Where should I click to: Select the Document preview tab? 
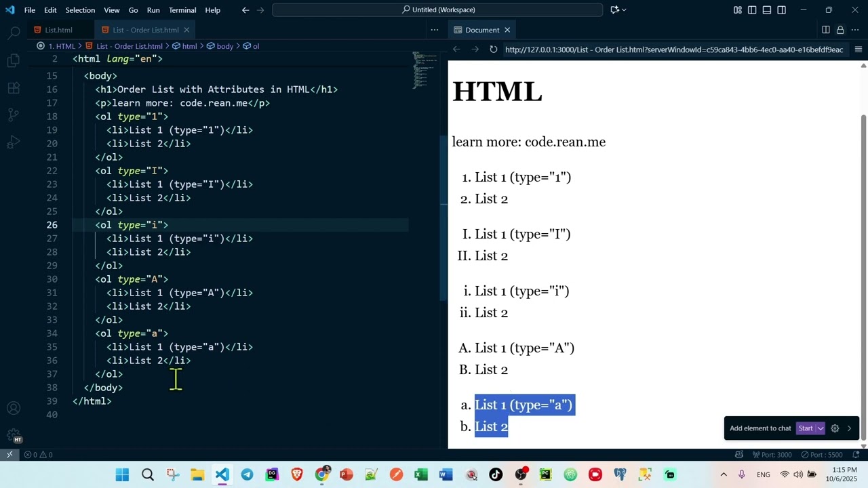pyautogui.click(x=482, y=30)
